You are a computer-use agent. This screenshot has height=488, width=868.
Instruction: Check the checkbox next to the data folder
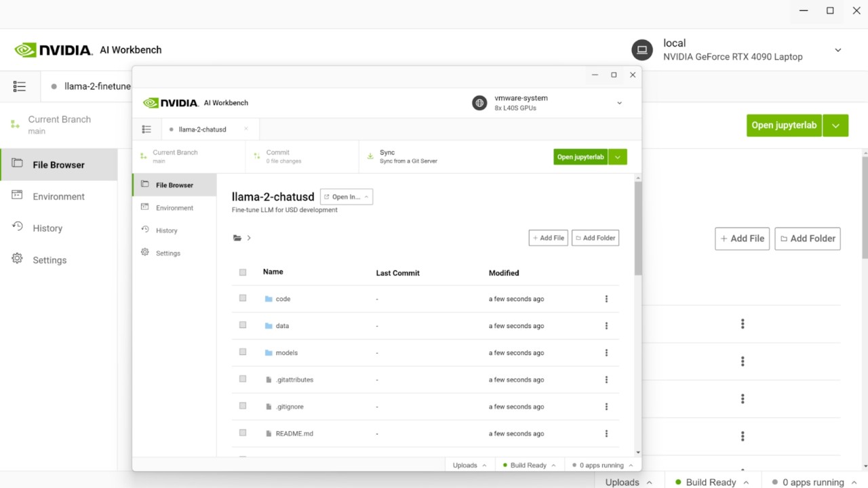pyautogui.click(x=242, y=325)
